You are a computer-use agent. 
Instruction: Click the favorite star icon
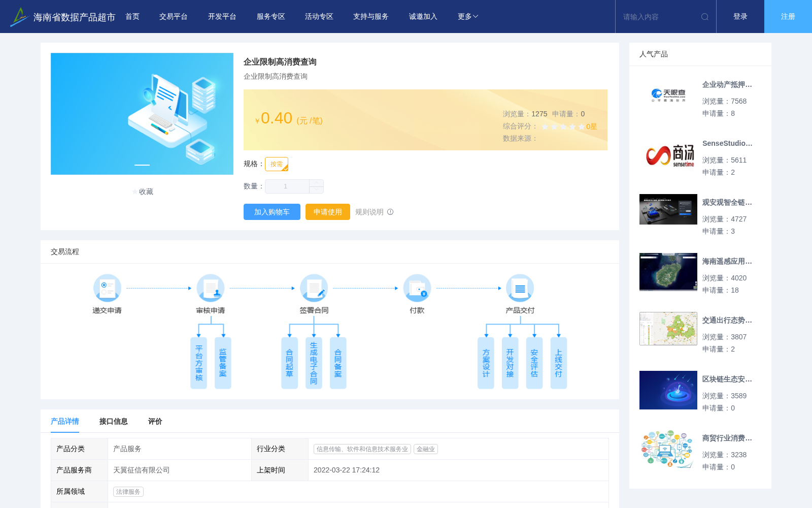(134, 192)
